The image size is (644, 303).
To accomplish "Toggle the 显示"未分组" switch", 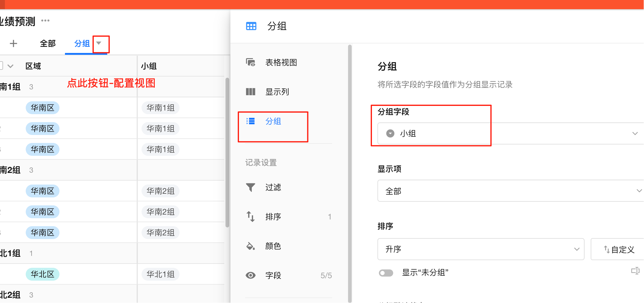I will tap(386, 273).
